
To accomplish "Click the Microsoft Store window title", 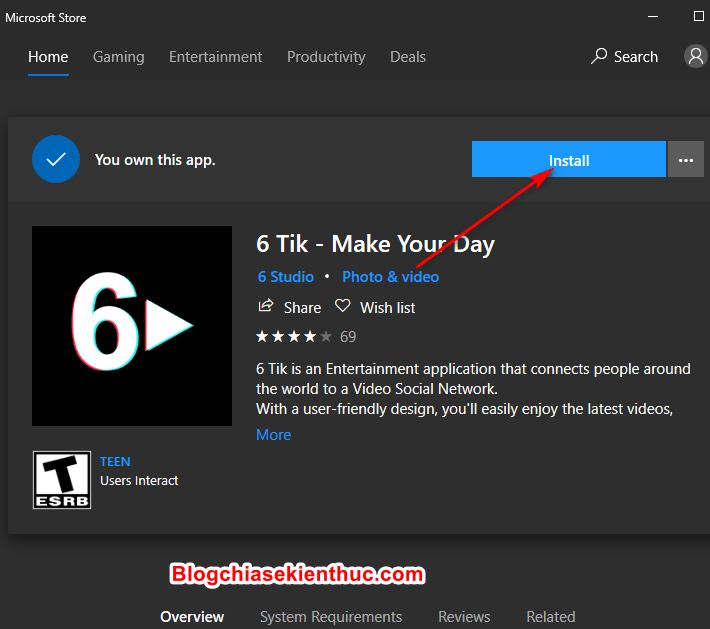I will coord(46,18).
